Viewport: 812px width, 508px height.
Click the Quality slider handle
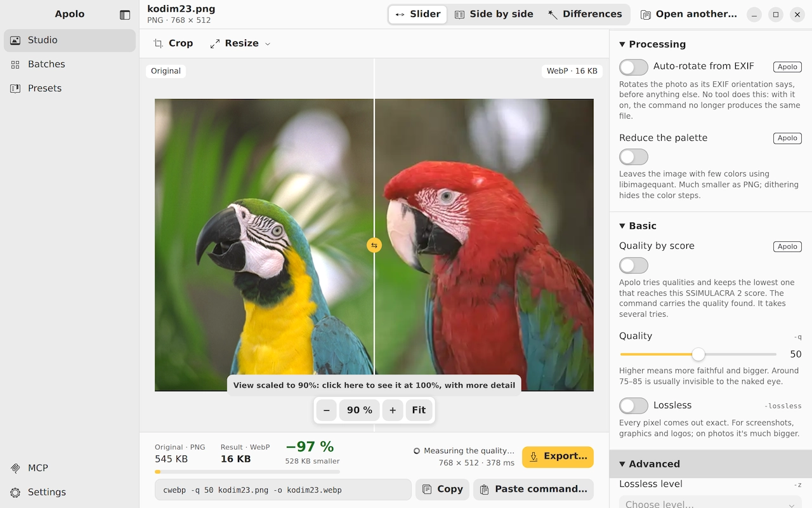pos(698,354)
